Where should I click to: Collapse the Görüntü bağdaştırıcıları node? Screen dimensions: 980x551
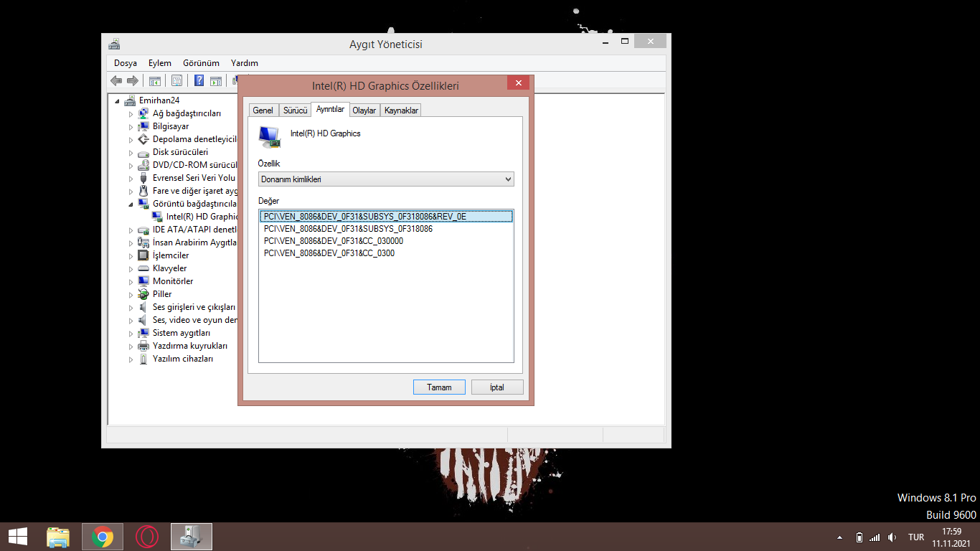tap(131, 204)
